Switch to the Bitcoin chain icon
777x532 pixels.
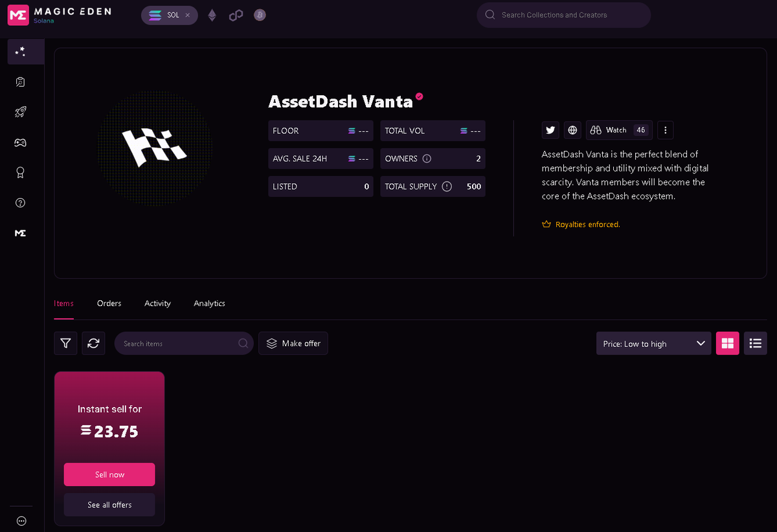click(260, 15)
